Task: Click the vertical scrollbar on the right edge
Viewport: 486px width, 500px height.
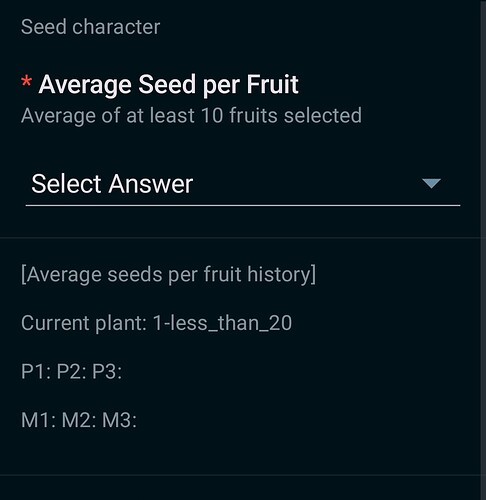Action: [x=483, y=250]
